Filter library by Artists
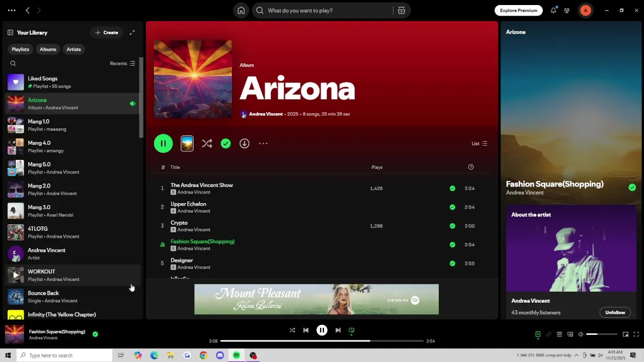Screen dimensions: 644x362 [x=73, y=49]
